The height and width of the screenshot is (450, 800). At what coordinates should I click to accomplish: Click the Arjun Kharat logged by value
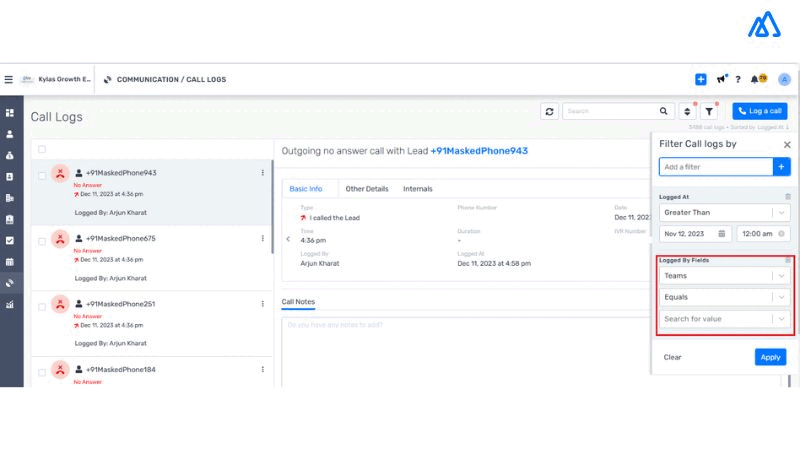pyautogui.click(x=320, y=264)
